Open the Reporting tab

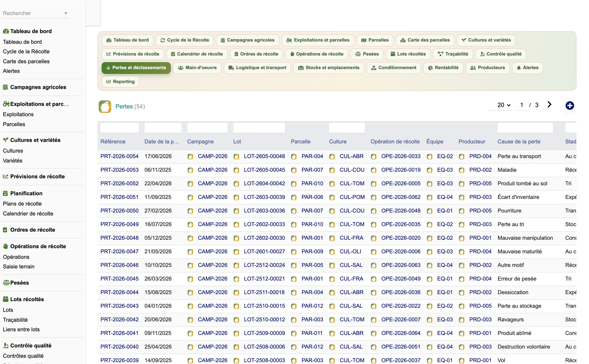pos(120,82)
